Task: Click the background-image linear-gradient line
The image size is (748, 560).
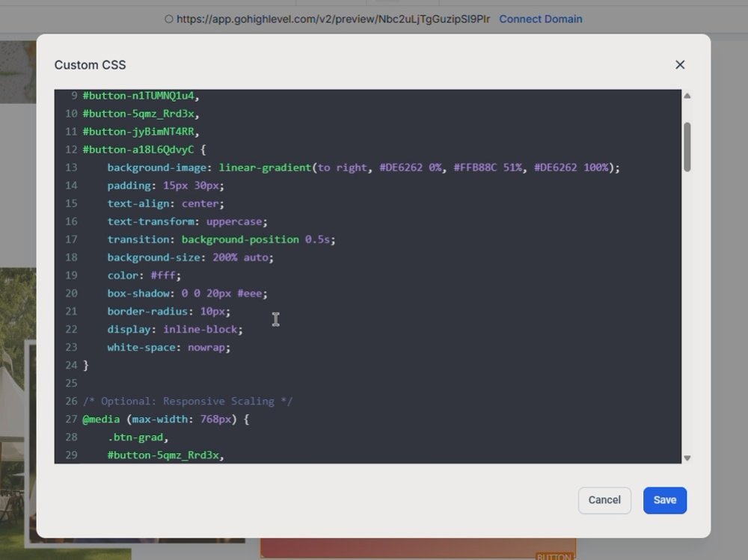Action: pos(364,167)
